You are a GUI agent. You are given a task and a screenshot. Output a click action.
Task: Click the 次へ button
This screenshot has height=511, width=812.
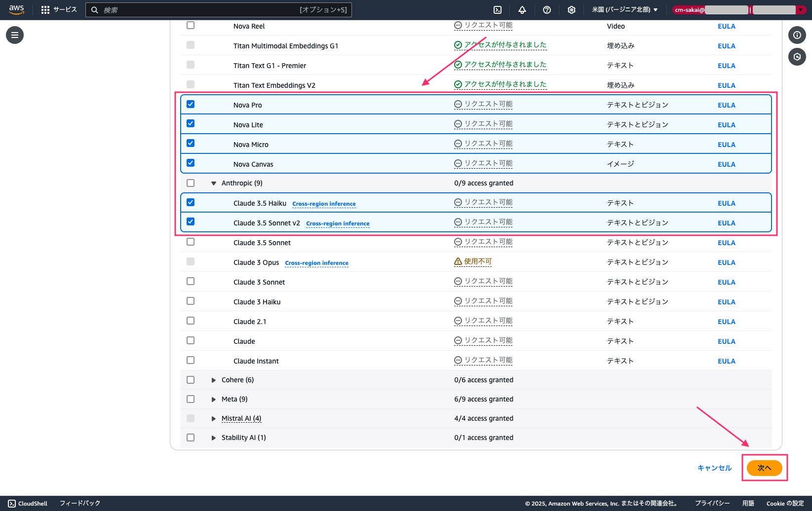click(765, 468)
